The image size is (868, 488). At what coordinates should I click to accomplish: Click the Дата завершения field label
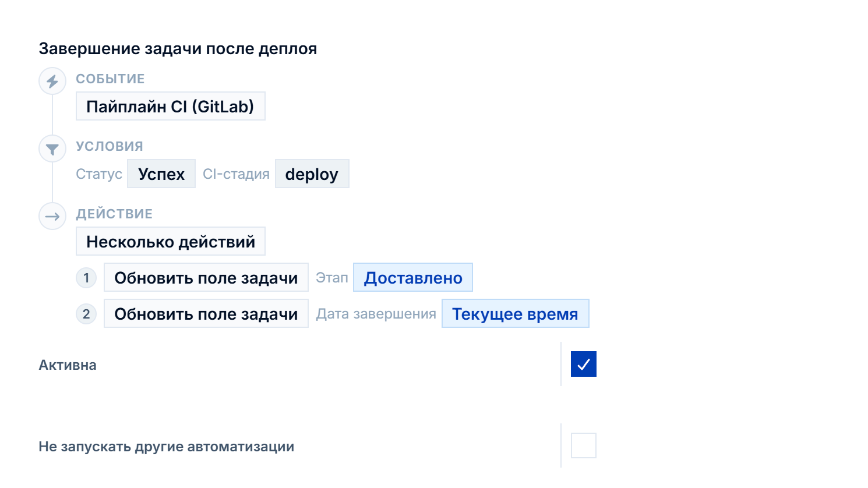pyautogui.click(x=376, y=314)
